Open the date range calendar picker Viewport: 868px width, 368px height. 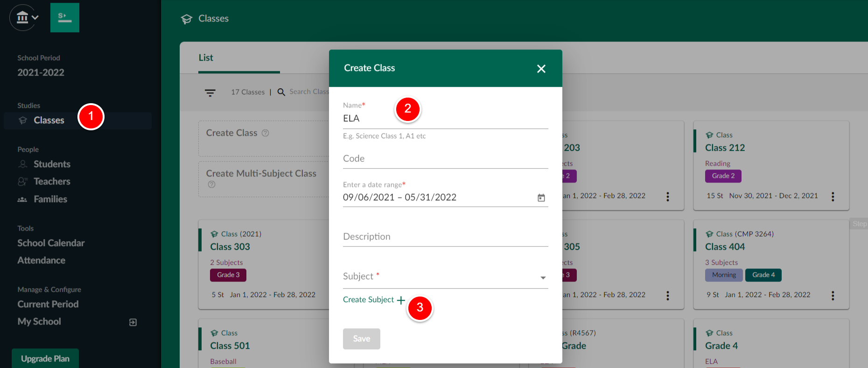(541, 198)
